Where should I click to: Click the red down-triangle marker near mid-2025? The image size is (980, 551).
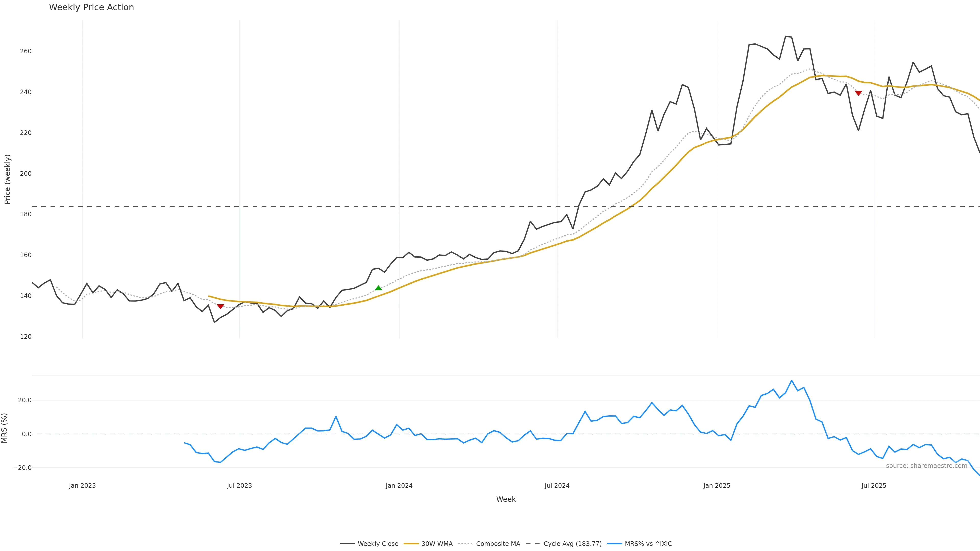point(858,93)
